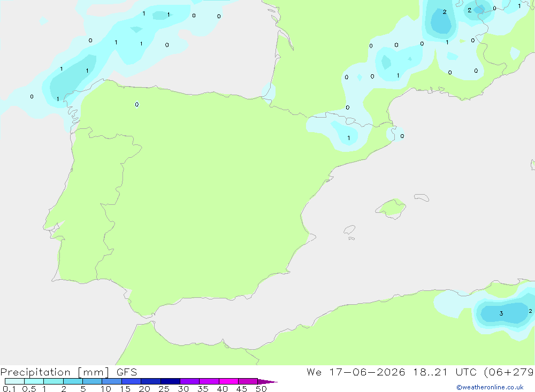Click the value '0' in northwest Spain
This screenshot has width=535, height=392.
(137, 104)
